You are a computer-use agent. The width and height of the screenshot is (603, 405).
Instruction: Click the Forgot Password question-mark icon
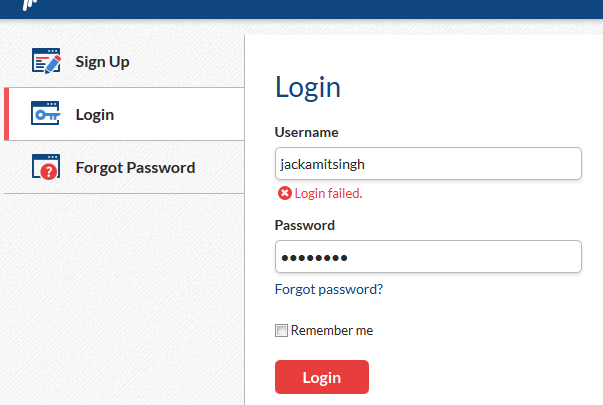46,167
